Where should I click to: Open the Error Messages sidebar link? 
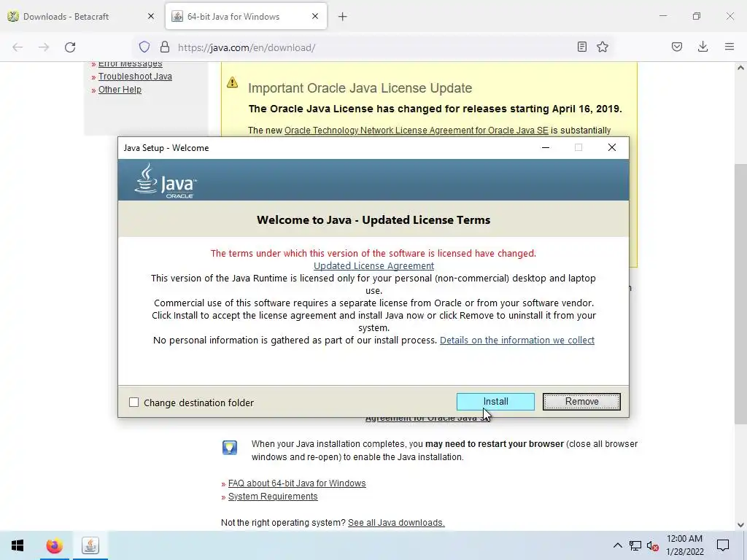pyautogui.click(x=130, y=64)
